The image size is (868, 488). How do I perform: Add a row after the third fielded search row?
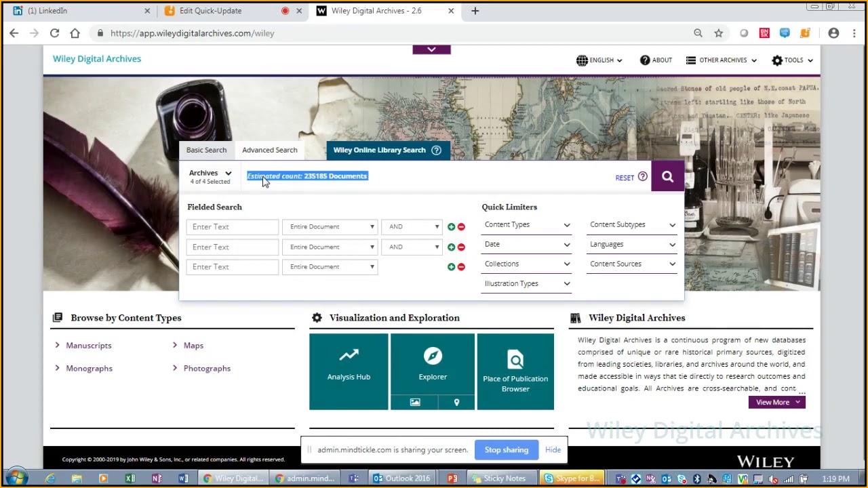click(x=451, y=267)
